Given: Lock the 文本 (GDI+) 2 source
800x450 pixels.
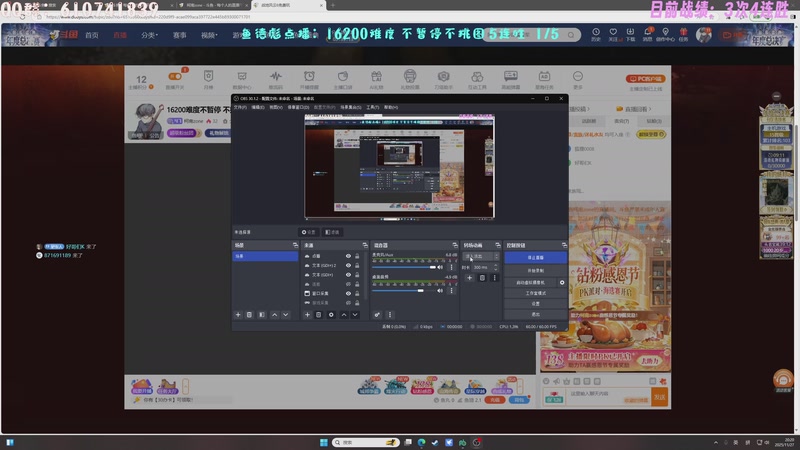Looking at the screenshot, I should click(357, 265).
